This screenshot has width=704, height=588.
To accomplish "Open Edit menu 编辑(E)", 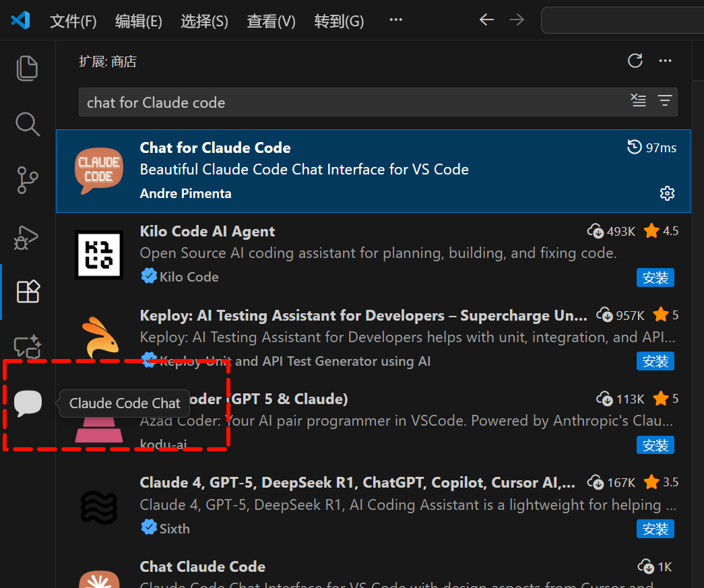I will [x=139, y=21].
